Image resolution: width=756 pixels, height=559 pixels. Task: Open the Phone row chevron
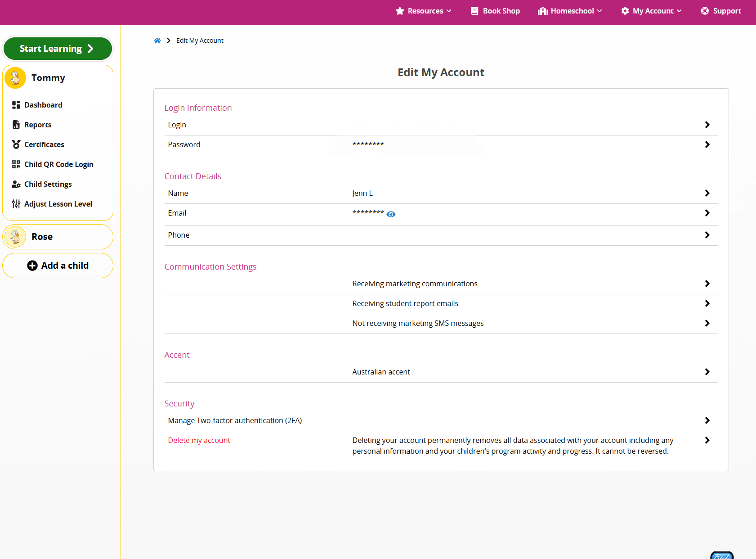point(707,235)
